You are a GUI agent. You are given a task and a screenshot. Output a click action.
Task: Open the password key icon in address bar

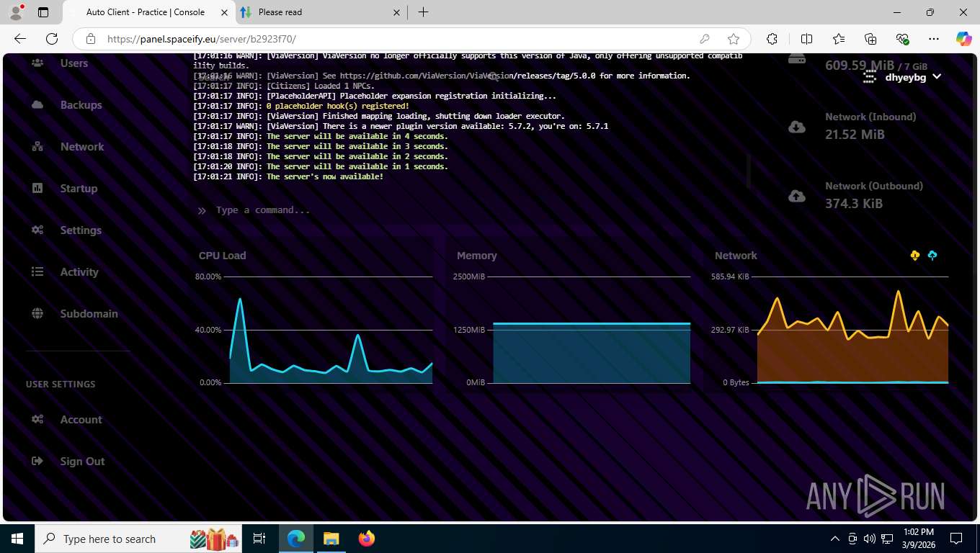705,39
